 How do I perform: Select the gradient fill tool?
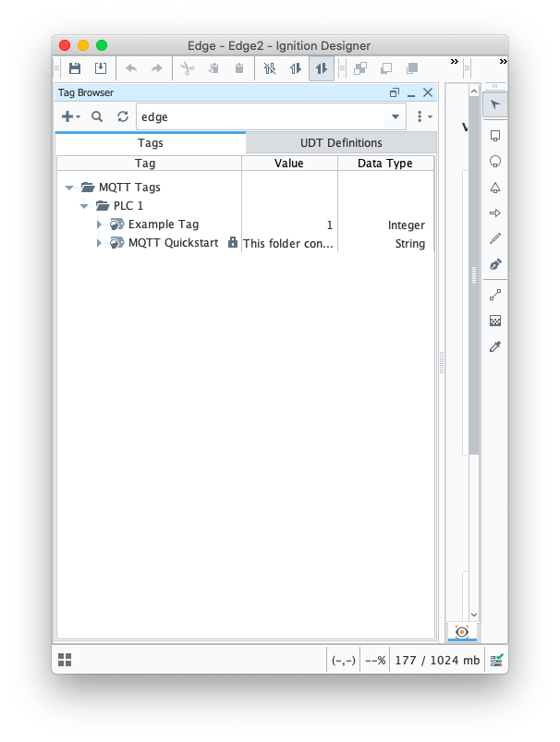495,321
